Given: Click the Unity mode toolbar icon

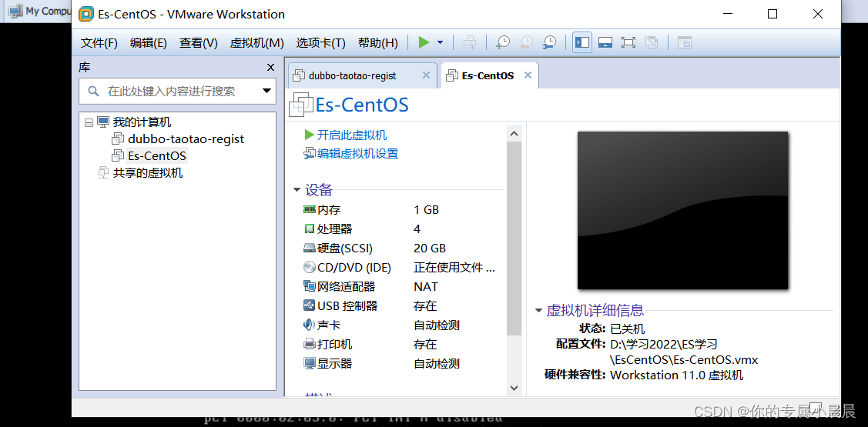Looking at the screenshot, I should click(x=652, y=42).
